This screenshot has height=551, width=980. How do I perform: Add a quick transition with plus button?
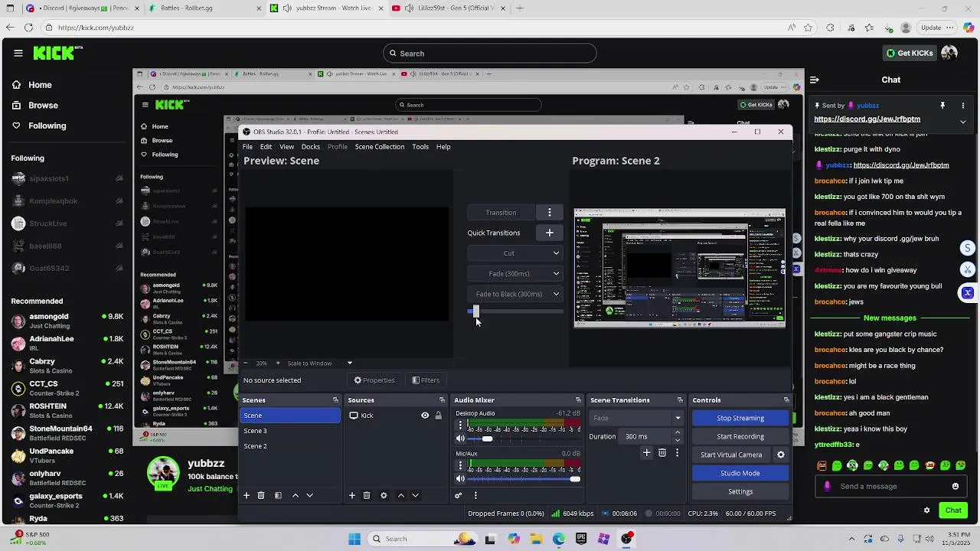coord(550,233)
